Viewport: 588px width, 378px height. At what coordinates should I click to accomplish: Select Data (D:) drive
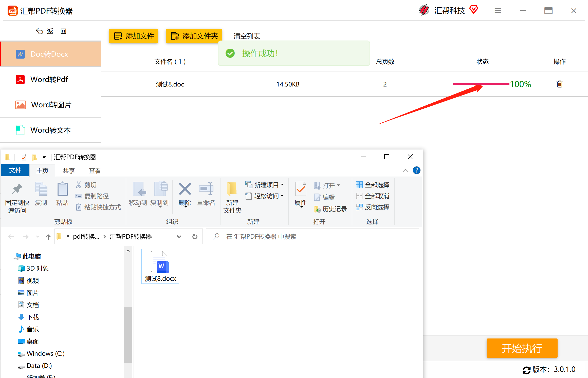35,366
